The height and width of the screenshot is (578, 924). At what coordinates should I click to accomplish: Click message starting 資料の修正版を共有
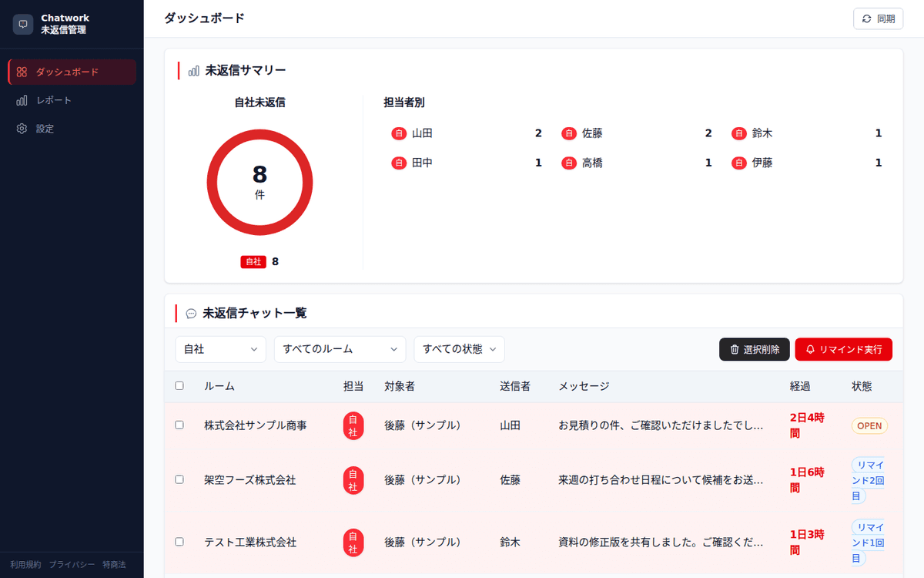tap(661, 543)
